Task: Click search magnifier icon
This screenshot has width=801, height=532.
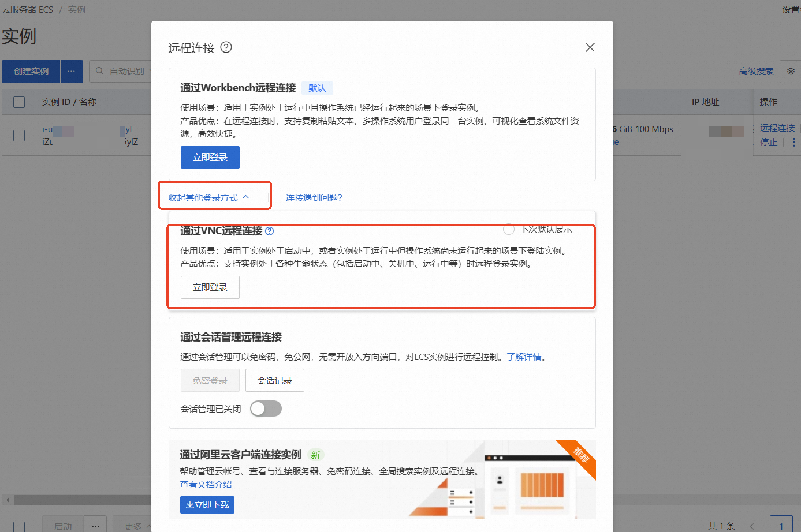Action: [99, 71]
